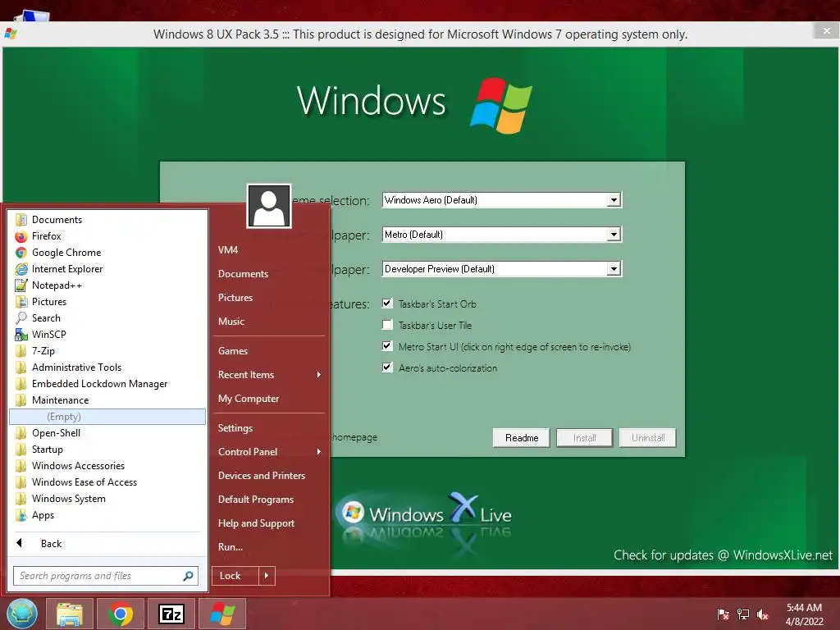Click the Install button
The height and width of the screenshot is (630, 840).
click(x=584, y=438)
